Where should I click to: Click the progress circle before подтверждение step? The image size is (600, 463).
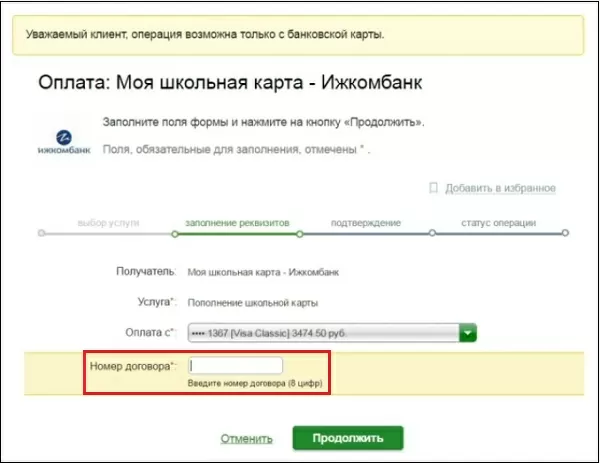[303, 234]
